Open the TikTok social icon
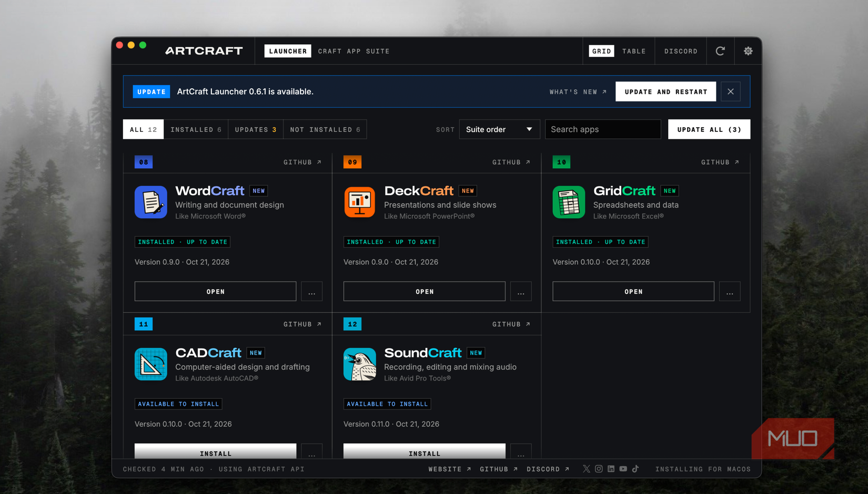This screenshot has height=494, width=868. coord(635,469)
